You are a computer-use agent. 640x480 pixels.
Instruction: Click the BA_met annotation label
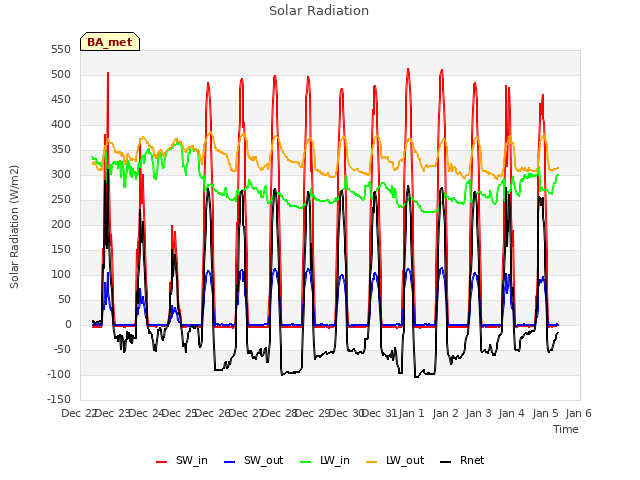[x=110, y=42]
